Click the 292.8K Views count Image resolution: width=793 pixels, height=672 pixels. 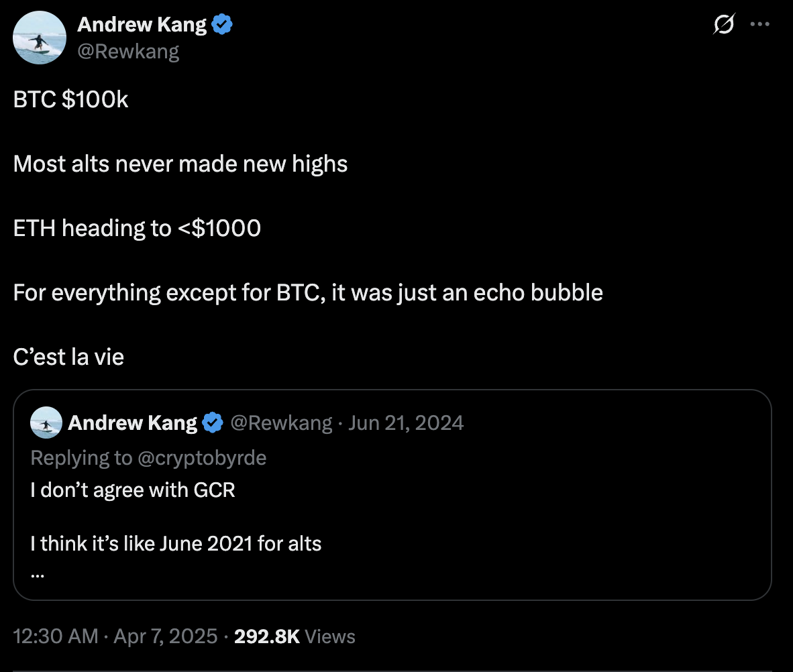click(x=295, y=636)
